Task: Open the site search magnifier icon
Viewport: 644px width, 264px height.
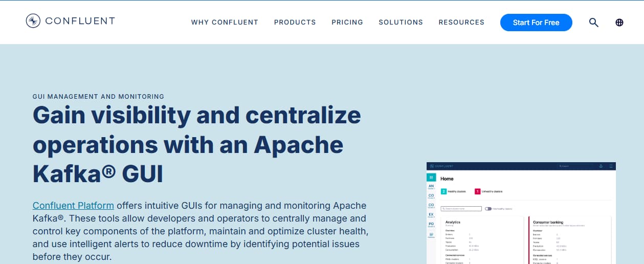Action: pos(593,23)
